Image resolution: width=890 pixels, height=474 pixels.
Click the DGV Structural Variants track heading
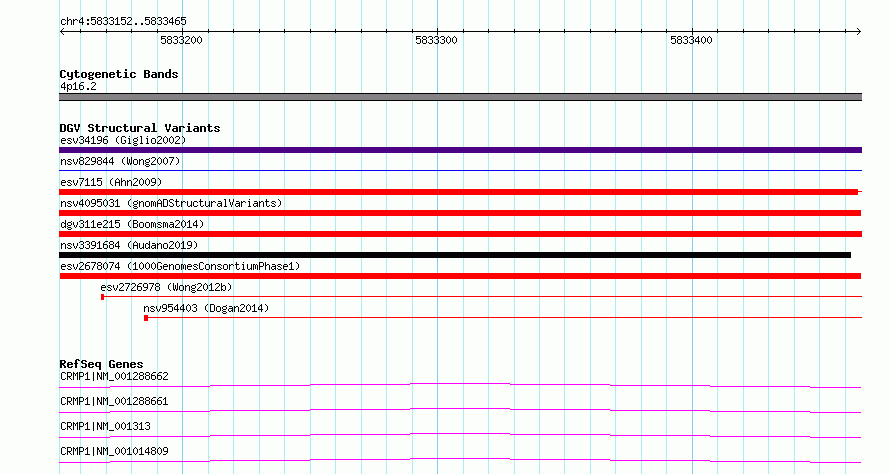pyautogui.click(x=140, y=128)
